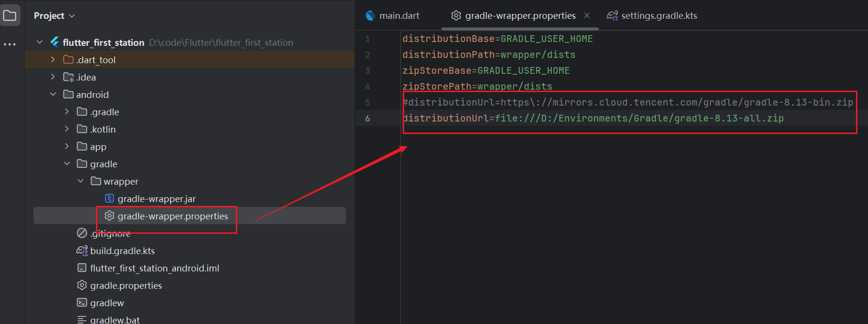Click the Gradle icon on settings.gradle.kts tab
Viewport: 868px width, 324px height.
click(x=612, y=15)
